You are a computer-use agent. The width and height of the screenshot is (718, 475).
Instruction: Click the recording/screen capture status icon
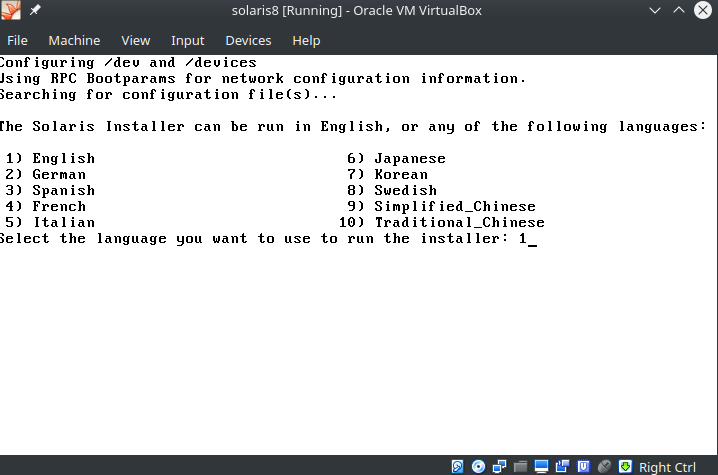coord(562,467)
